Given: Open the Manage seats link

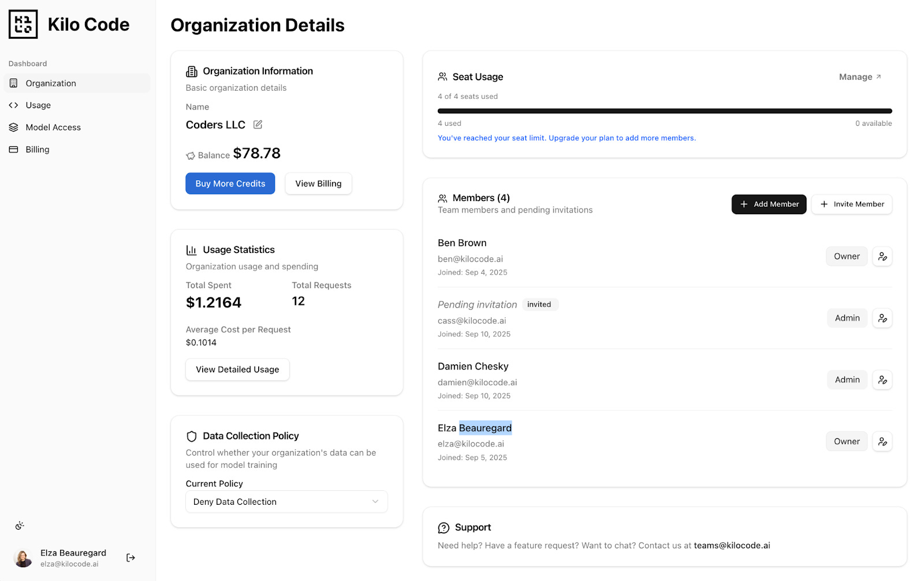Looking at the screenshot, I should pyautogui.click(x=860, y=77).
